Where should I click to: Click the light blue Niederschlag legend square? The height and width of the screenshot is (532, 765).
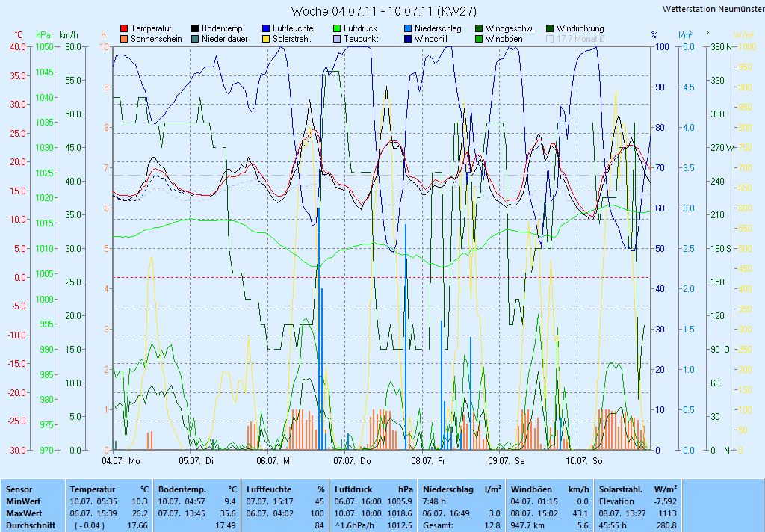pyautogui.click(x=408, y=28)
